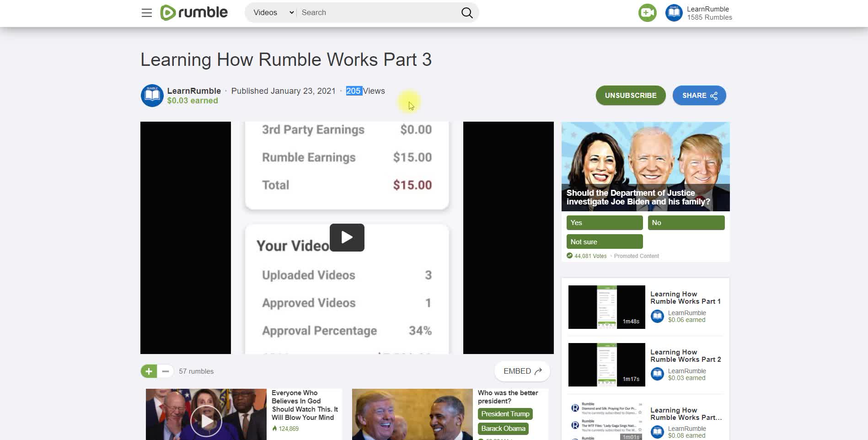This screenshot has width=868, height=440.
Task: Click the search magnifier icon
Action: 467,13
